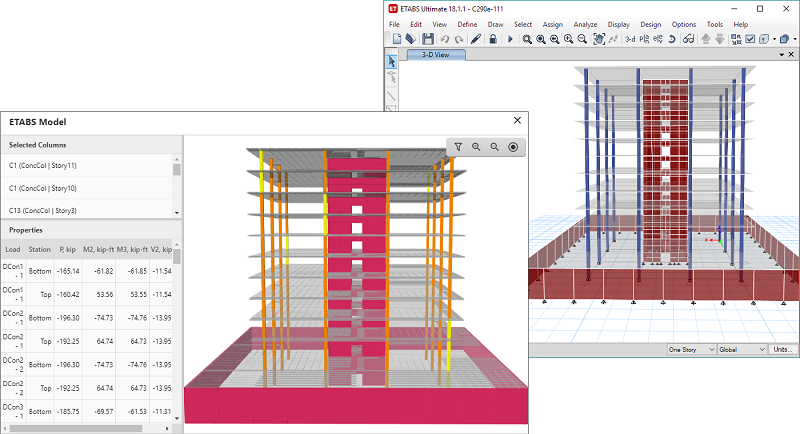Click the -185.75 cell in Properties table
800x434 pixels.
68,412
